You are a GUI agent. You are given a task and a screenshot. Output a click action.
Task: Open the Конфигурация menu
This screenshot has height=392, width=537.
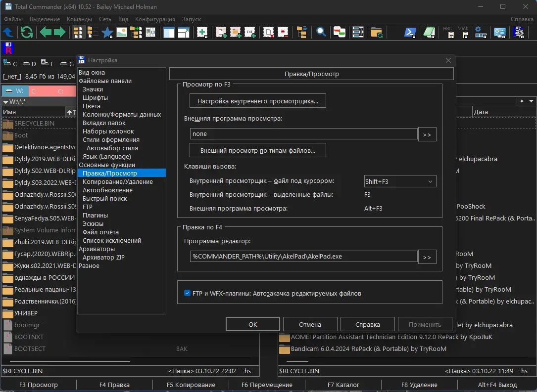(155, 19)
